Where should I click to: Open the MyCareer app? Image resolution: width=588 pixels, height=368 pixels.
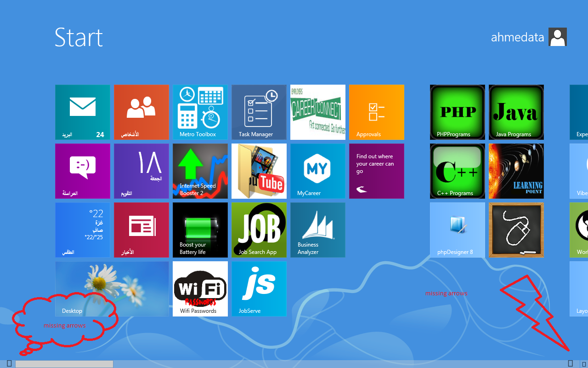pos(317,171)
